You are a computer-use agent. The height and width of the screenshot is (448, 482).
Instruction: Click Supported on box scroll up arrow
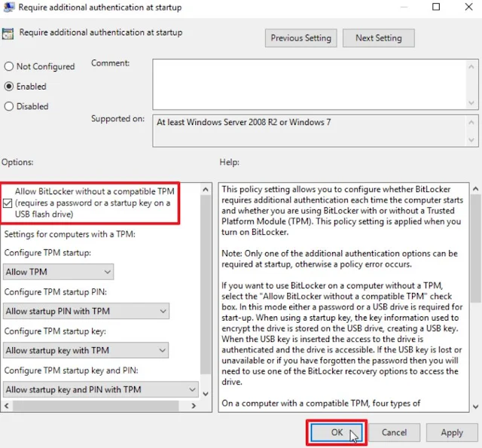coord(471,122)
